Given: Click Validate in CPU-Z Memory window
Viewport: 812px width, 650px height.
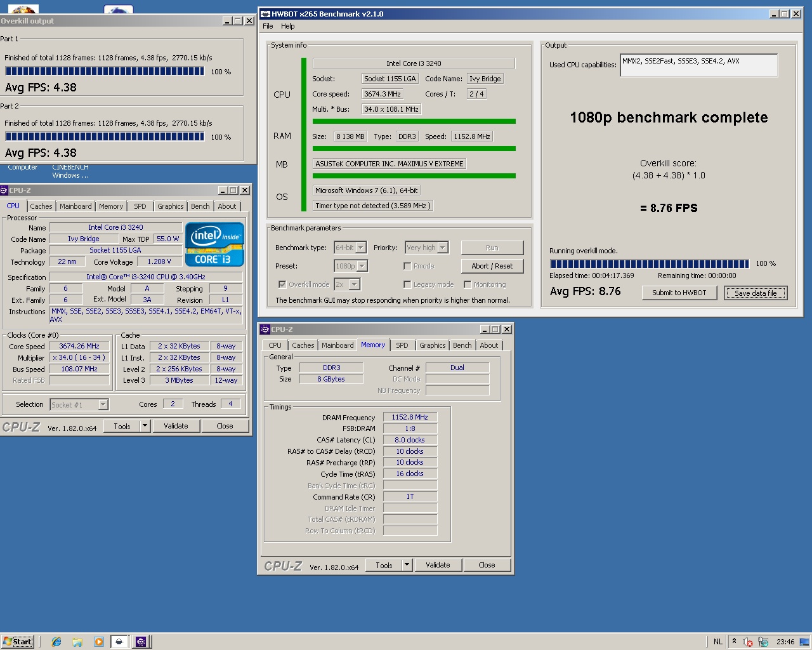Looking at the screenshot, I should (438, 565).
